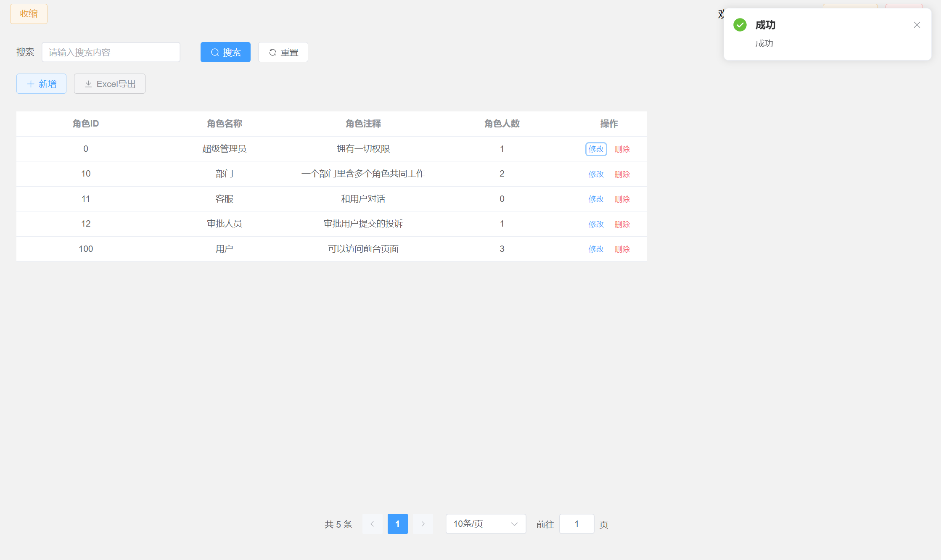Select page number 1 in pagination
This screenshot has width=941, height=560.
[397, 524]
